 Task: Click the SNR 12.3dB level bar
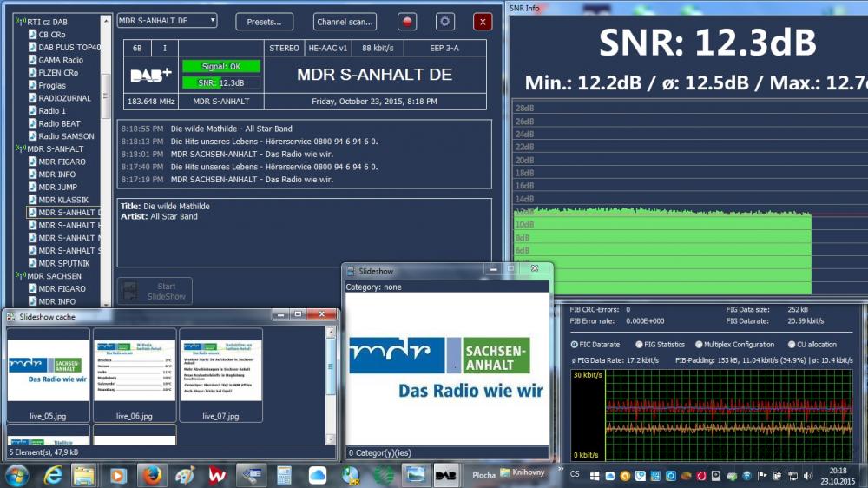[x=220, y=83]
